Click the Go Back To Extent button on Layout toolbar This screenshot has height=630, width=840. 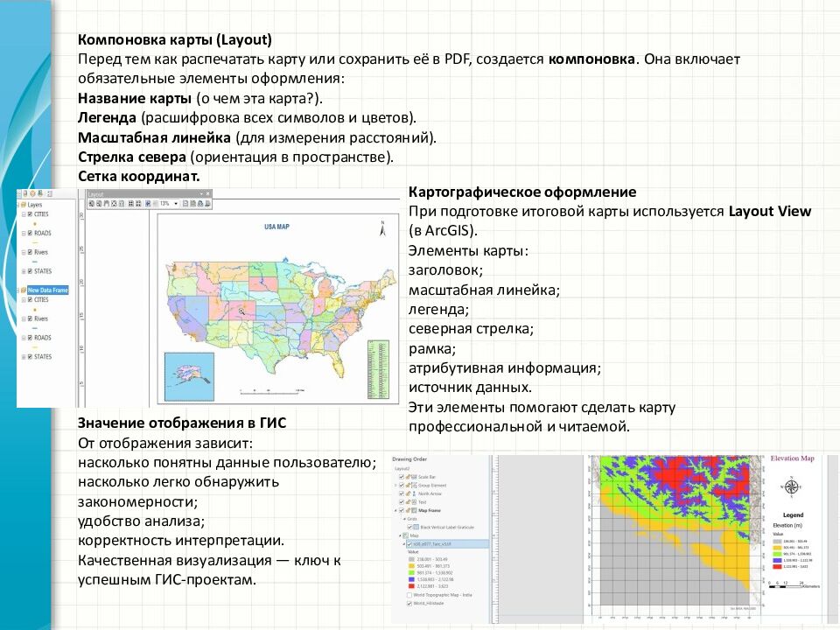coord(147,205)
